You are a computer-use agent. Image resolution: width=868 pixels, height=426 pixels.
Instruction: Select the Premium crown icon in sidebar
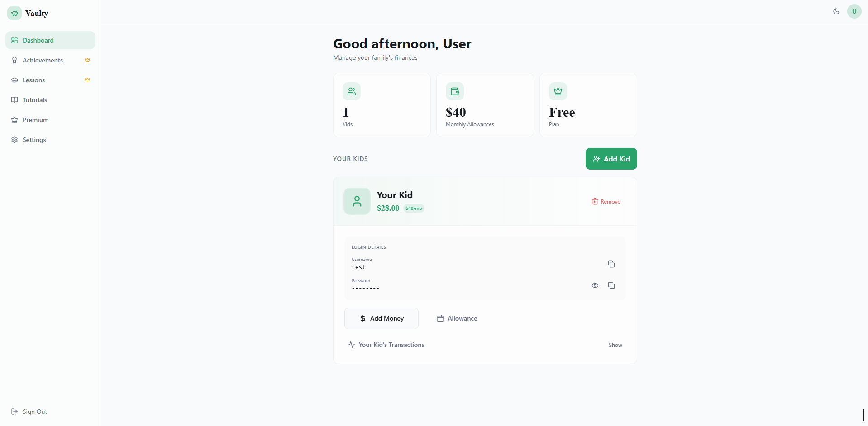click(x=15, y=119)
